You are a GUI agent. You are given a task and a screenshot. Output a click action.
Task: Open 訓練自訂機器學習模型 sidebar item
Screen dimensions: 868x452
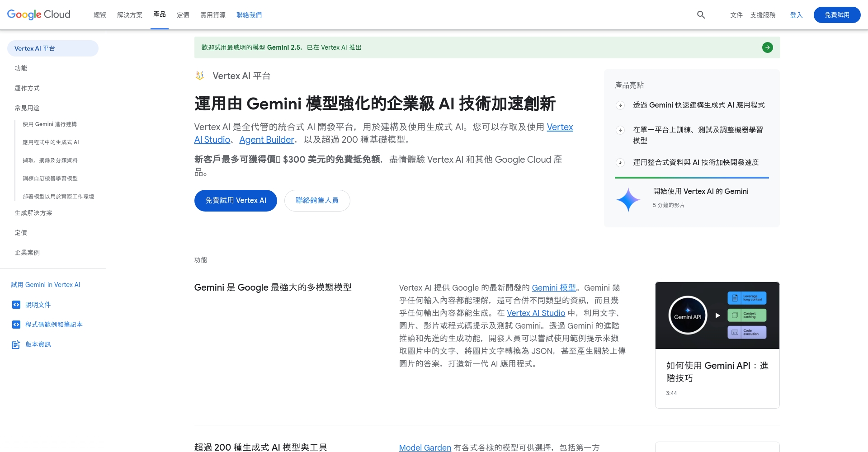(x=50, y=179)
